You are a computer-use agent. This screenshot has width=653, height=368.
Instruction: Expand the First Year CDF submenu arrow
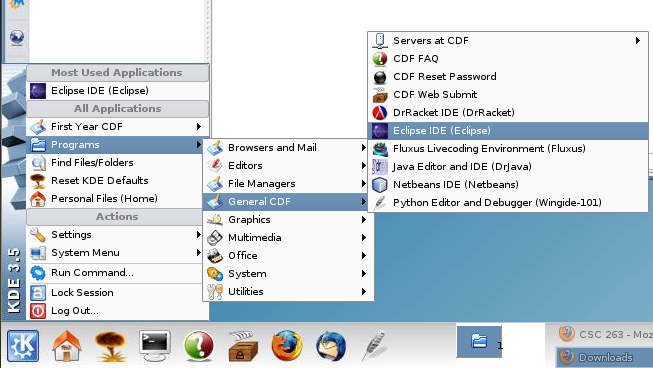pyautogui.click(x=199, y=127)
